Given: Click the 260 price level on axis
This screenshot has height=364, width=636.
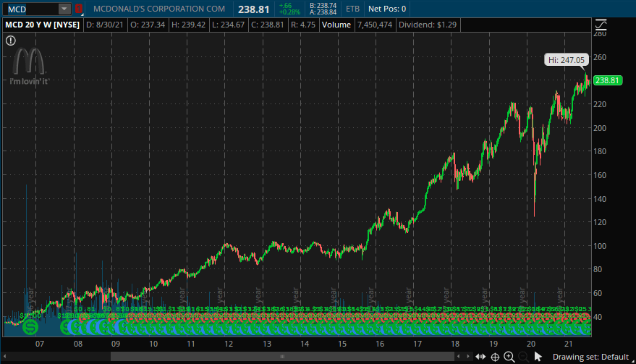Looking at the screenshot, I should point(600,57).
